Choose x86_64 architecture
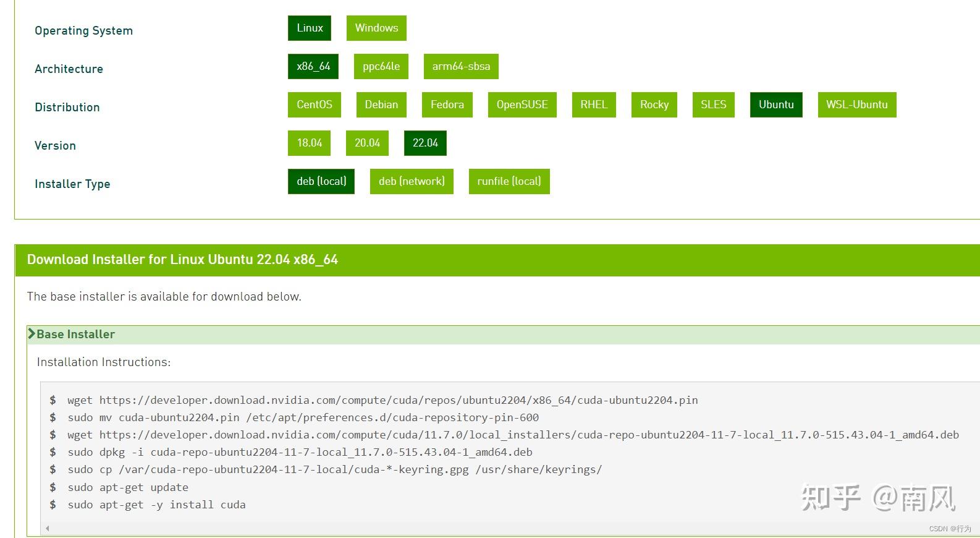Screen dimensions: 980x538 (313, 67)
